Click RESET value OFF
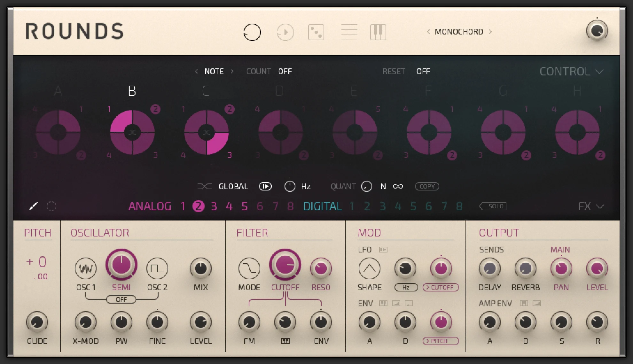The image size is (633, 364). (423, 71)
